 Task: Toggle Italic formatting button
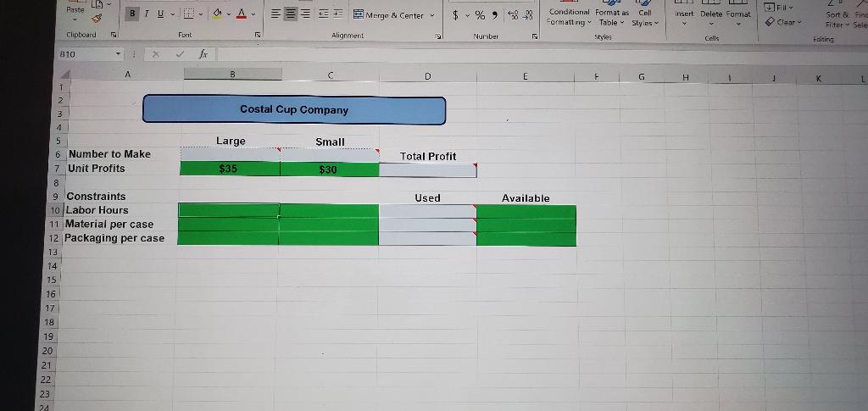tap(147, 14)
